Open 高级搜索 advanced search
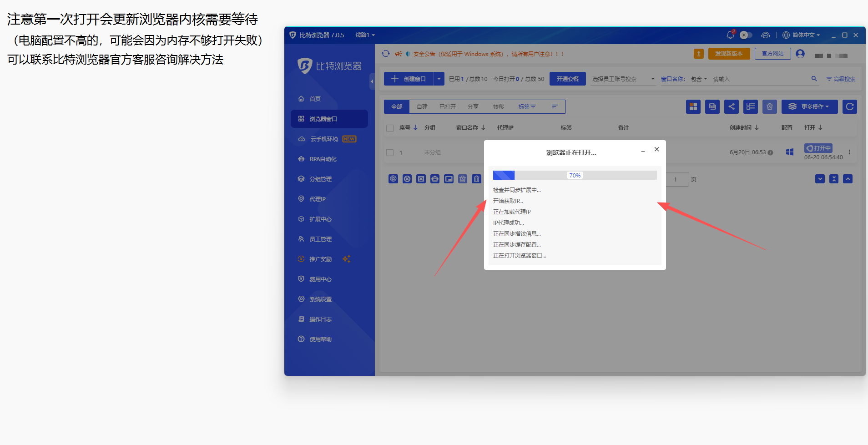 (x=841, y=79)
